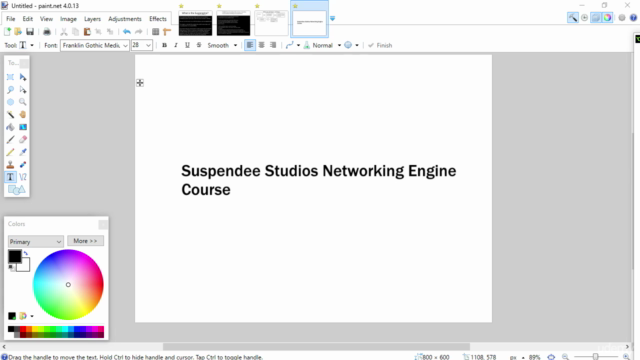Viewport: 640px width, 360px height.
Task: Select the Pan hand tool
Action: click(23, 115)
